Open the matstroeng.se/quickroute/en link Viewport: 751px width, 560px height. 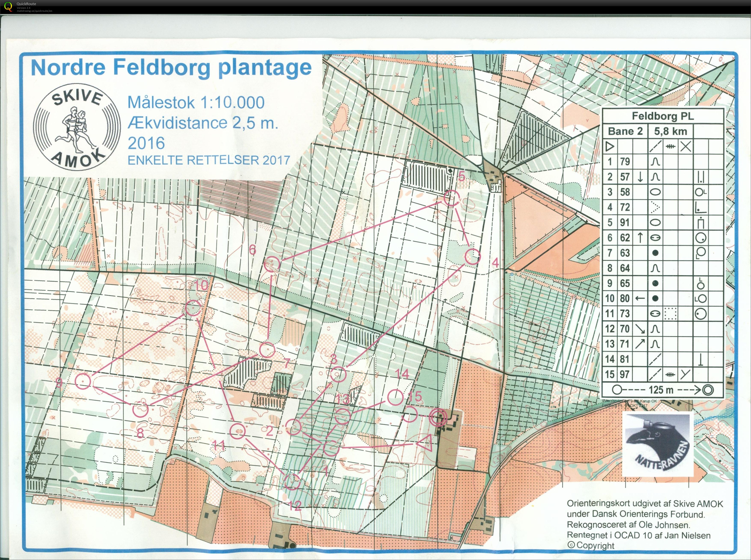[35, 11]
